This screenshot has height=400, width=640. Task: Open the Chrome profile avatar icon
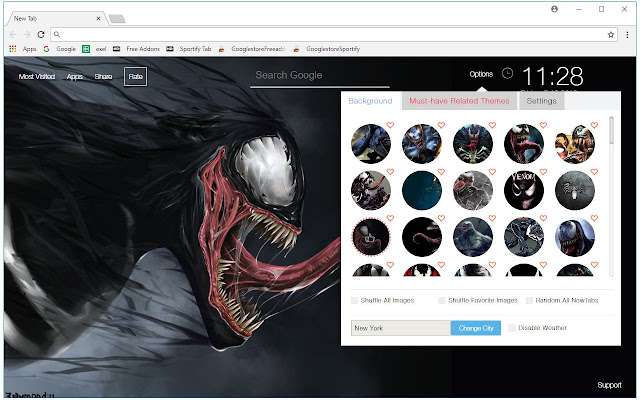click(x=554, y=9)
